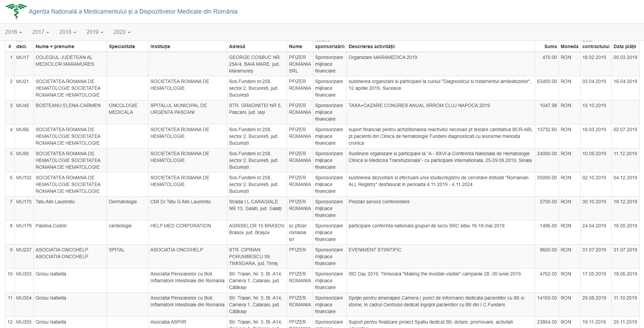
Task: Click the ANMDM caduceus logo icon
Action: point(16,11)
